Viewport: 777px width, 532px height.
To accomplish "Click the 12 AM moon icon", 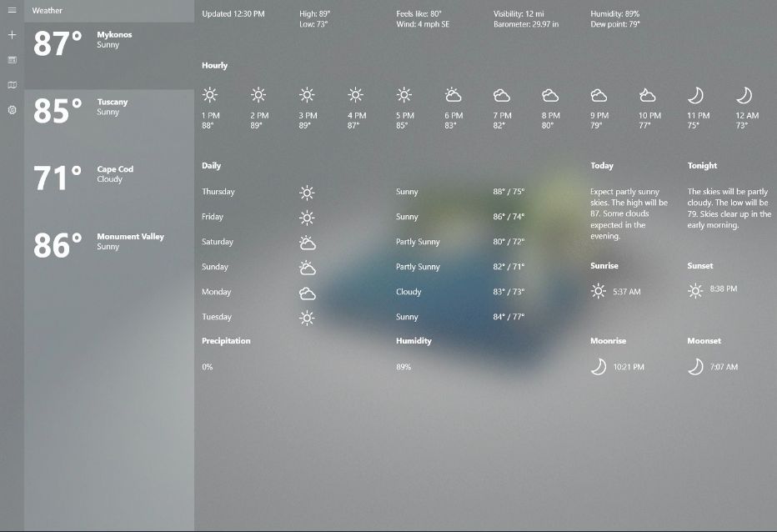I will point(744,95).
